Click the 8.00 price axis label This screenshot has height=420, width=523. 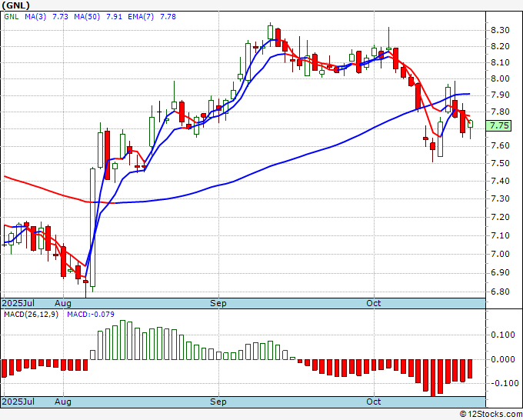coord(501,78)
